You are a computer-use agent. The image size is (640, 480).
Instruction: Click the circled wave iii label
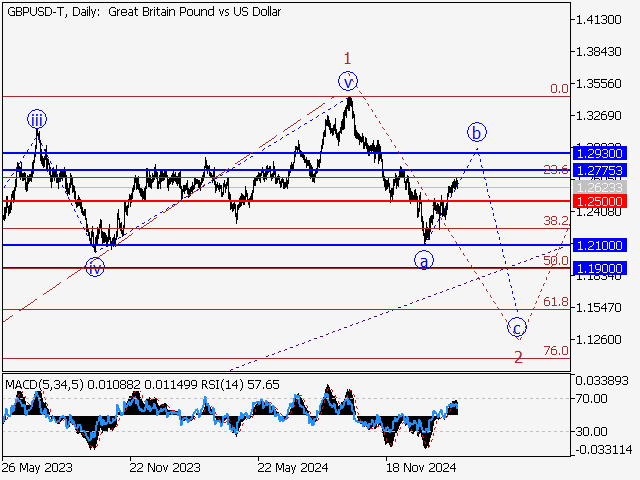pos(36,119)
